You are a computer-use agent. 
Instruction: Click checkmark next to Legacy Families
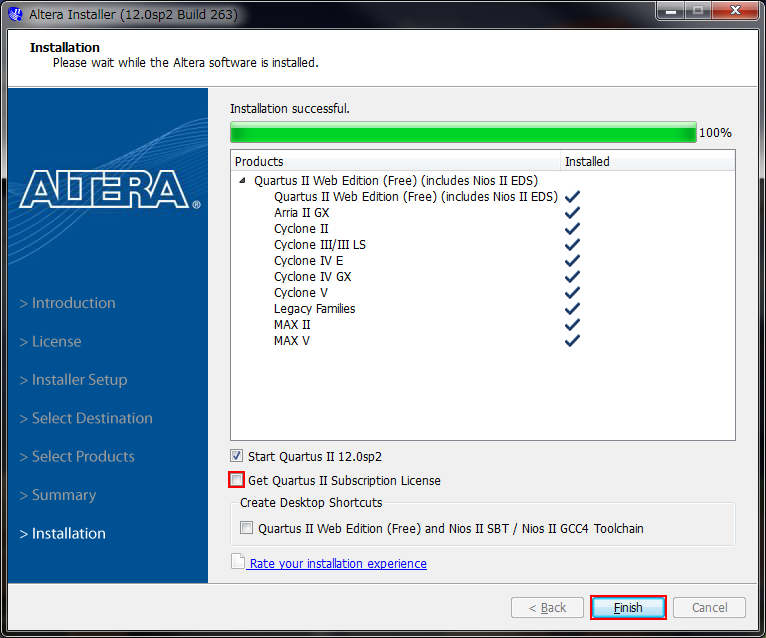click(x=572, y=309)
